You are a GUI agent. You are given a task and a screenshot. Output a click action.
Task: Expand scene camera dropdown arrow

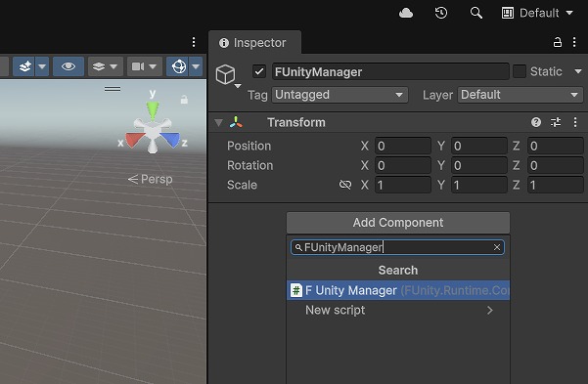point(153,66)
